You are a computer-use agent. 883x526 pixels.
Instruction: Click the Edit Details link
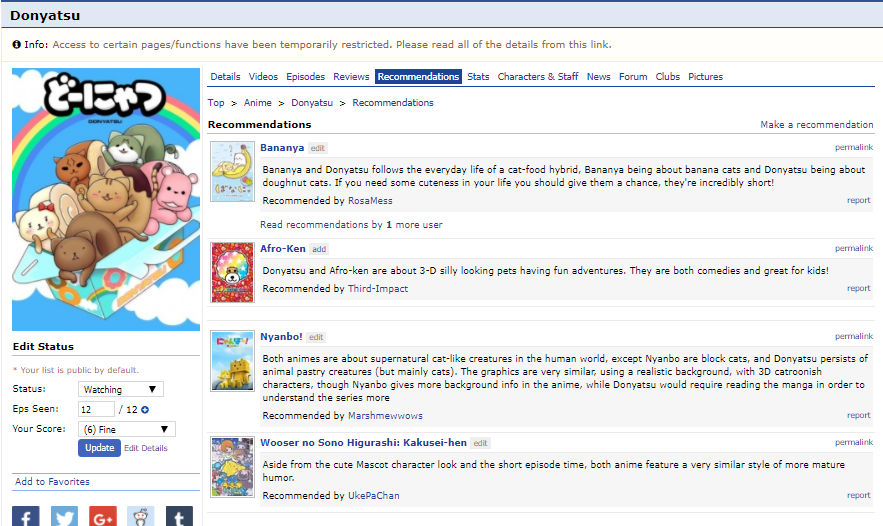146,448
